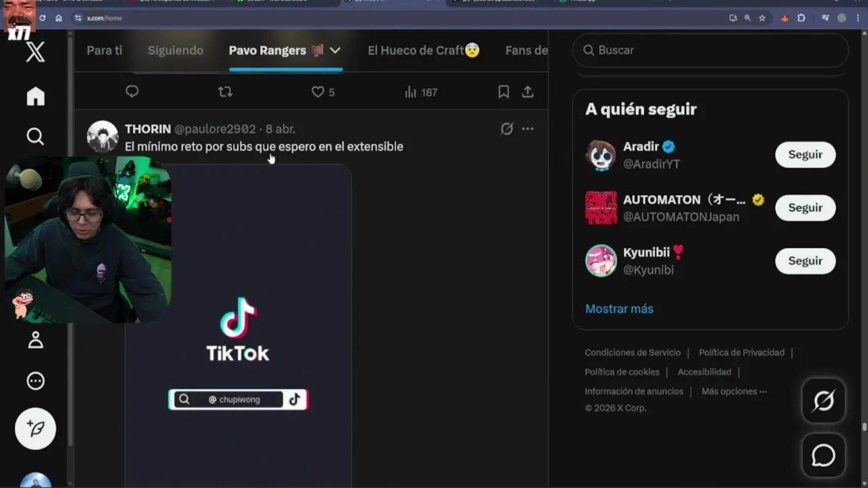Open Kyunibii's profile avatar
Screen dimensions: 868x488
pos(601,261)
